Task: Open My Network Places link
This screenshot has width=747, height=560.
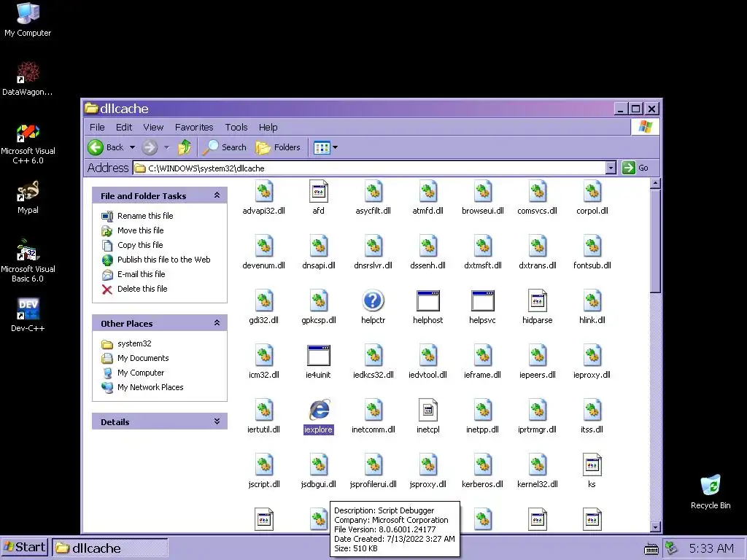Action: coord(150,388)
